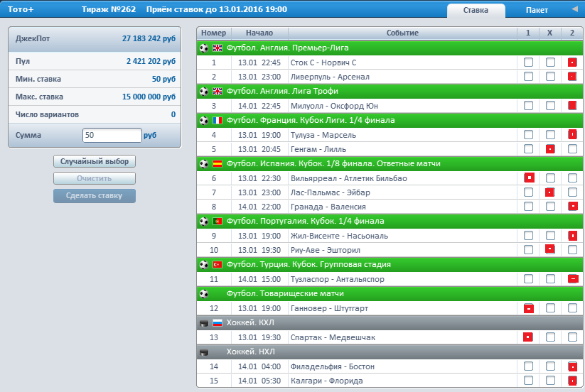Switch to the Ставка tab
Screen dimensions: 585x392
(476, 11)
